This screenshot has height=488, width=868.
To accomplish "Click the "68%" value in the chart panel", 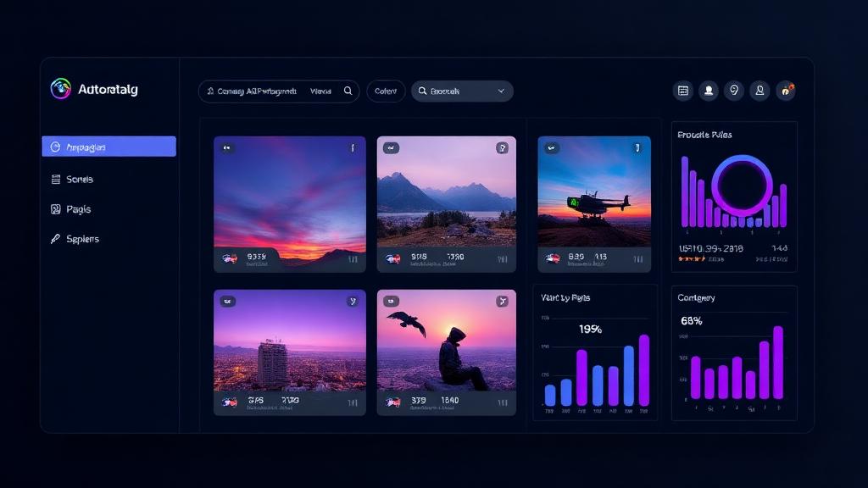I will [x=692, y=321].
